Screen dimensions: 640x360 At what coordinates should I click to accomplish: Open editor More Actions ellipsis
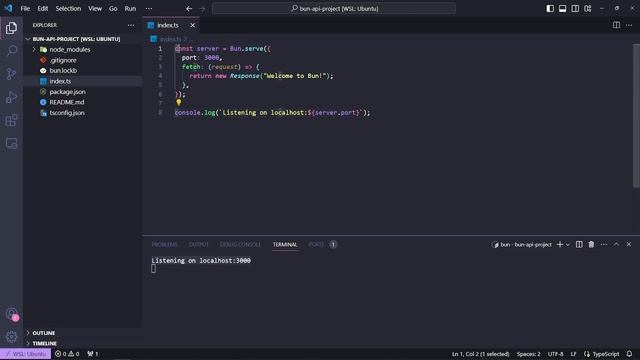pos(629,25)
